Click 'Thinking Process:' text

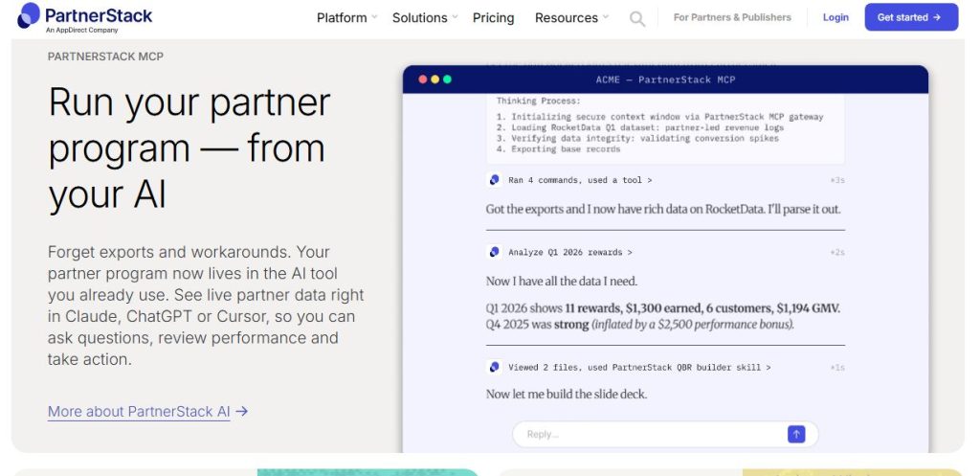(x=539, y=101)
